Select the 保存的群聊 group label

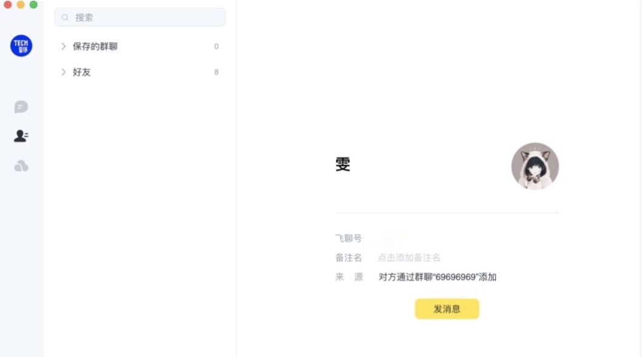[x=95, y=46]
